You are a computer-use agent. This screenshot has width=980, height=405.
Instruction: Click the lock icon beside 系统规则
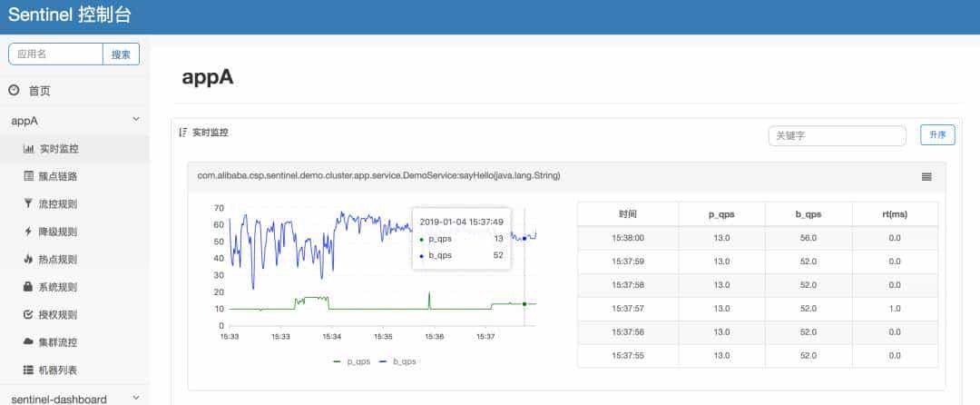tap(28, 287)
